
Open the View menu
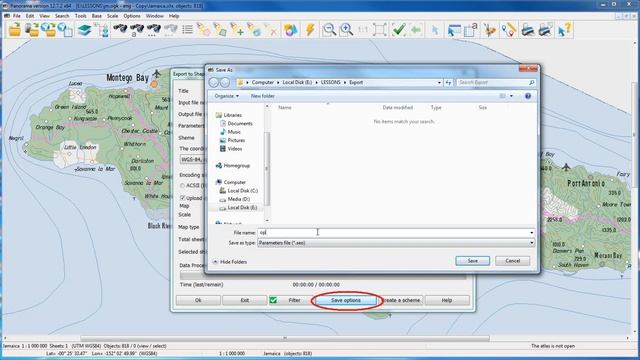pos(44,16)
